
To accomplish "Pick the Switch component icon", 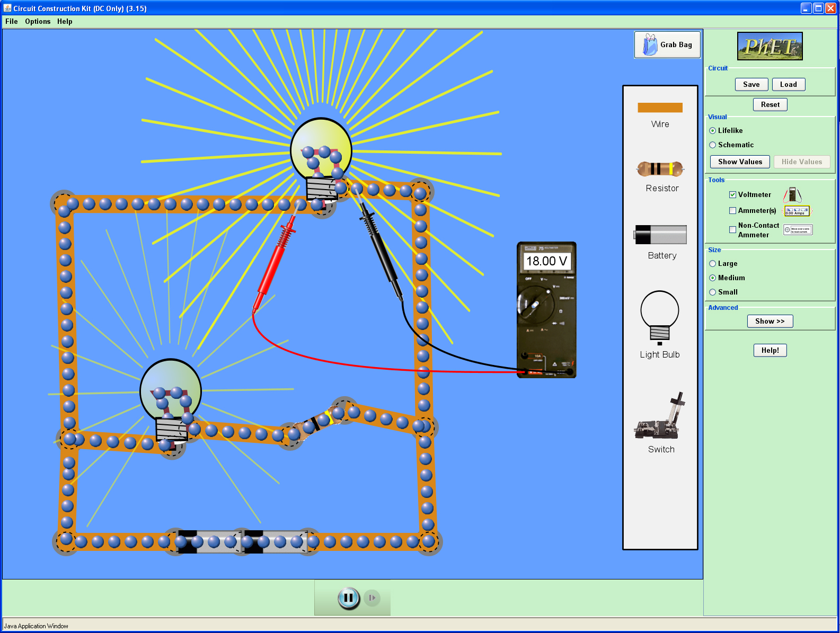I will point(659,418).
